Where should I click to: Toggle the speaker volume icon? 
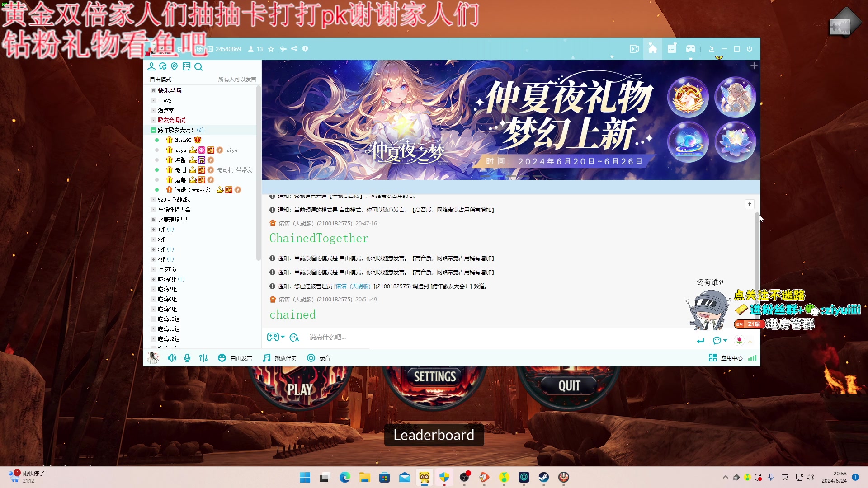coord(172,358)
